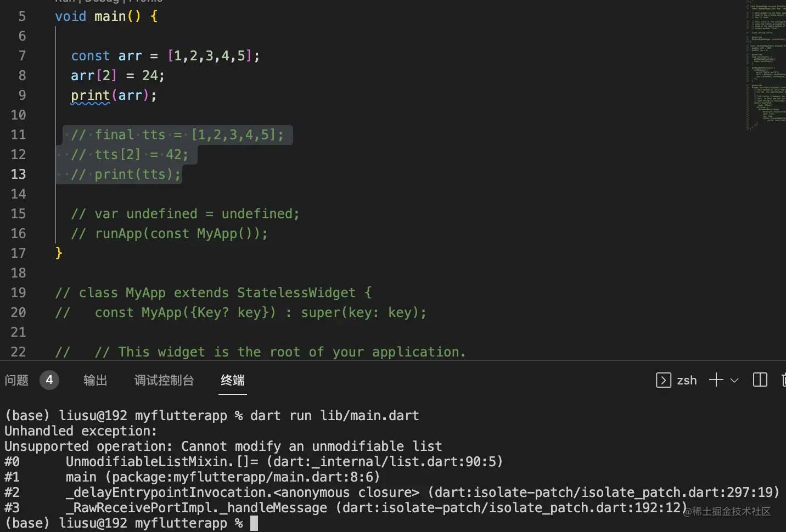Screen dimensions: 786x532
Task: Expand the new terminal launch profile dropdown
Action: coord(734,380)
